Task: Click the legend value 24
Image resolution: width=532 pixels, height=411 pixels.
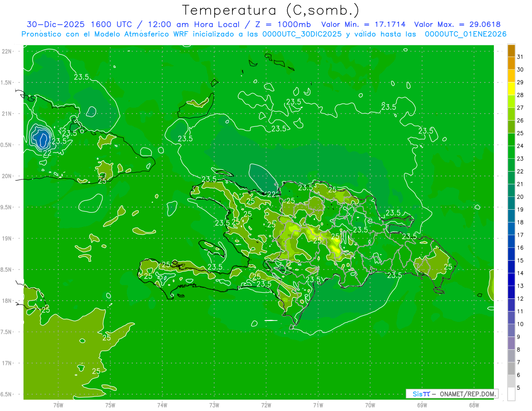Action: point(520,146)
